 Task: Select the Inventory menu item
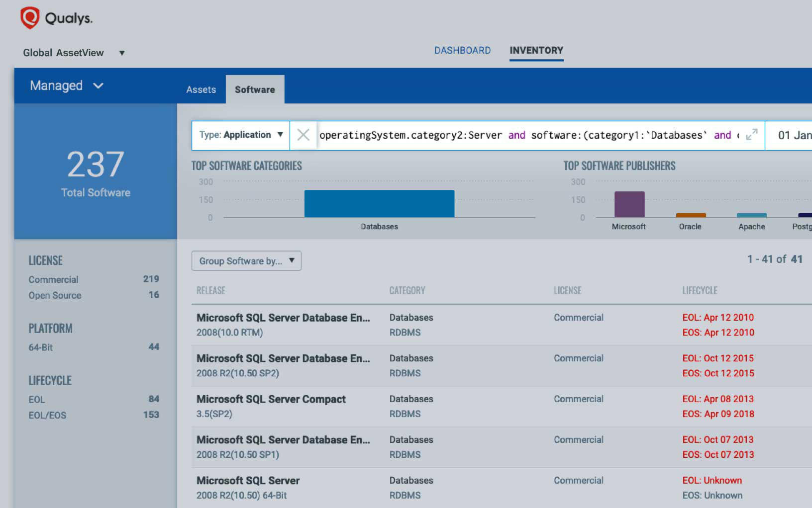[x=536, y=50]
